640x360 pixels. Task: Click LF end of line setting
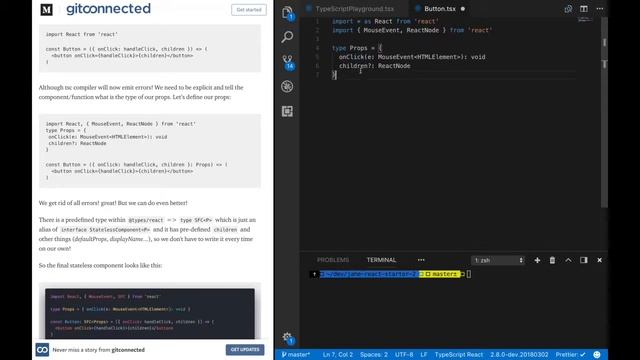[424, 354]
